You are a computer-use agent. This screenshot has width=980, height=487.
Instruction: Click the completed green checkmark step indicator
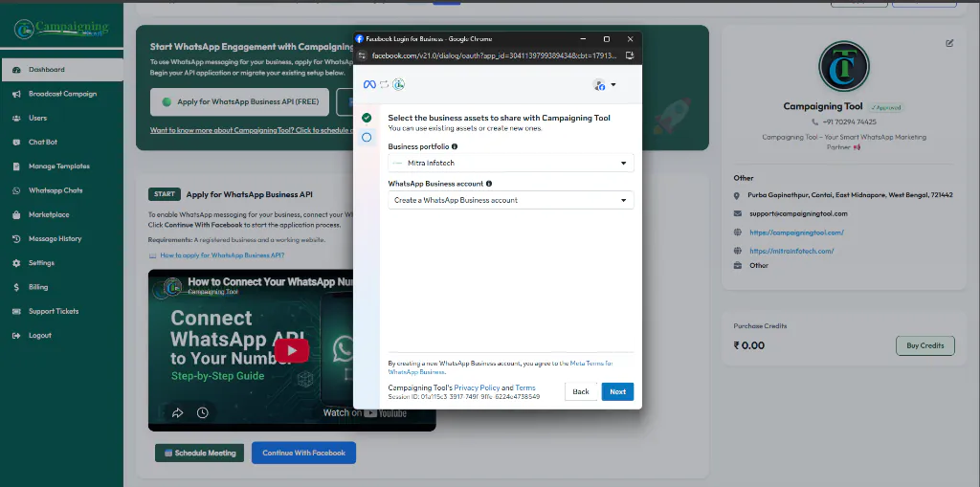pyautogui.click(x=367, y=118)
